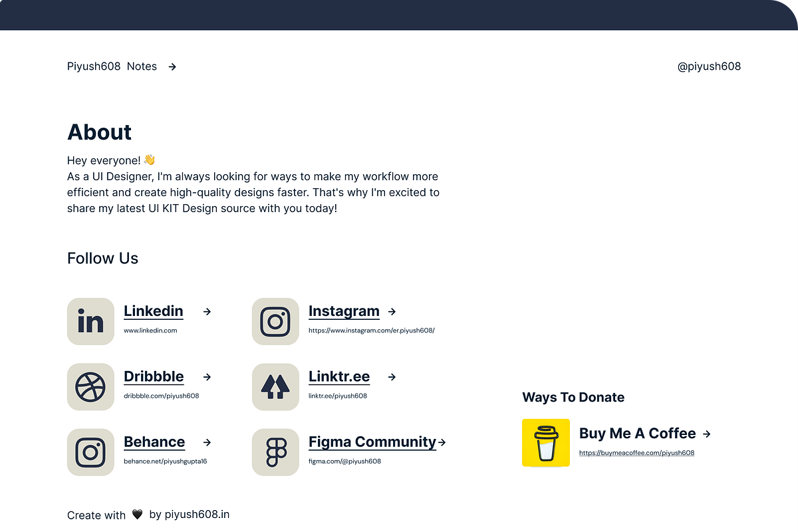Open the Linktr.ee heading link
Screen dimensions: 798x532
[339, 376]
